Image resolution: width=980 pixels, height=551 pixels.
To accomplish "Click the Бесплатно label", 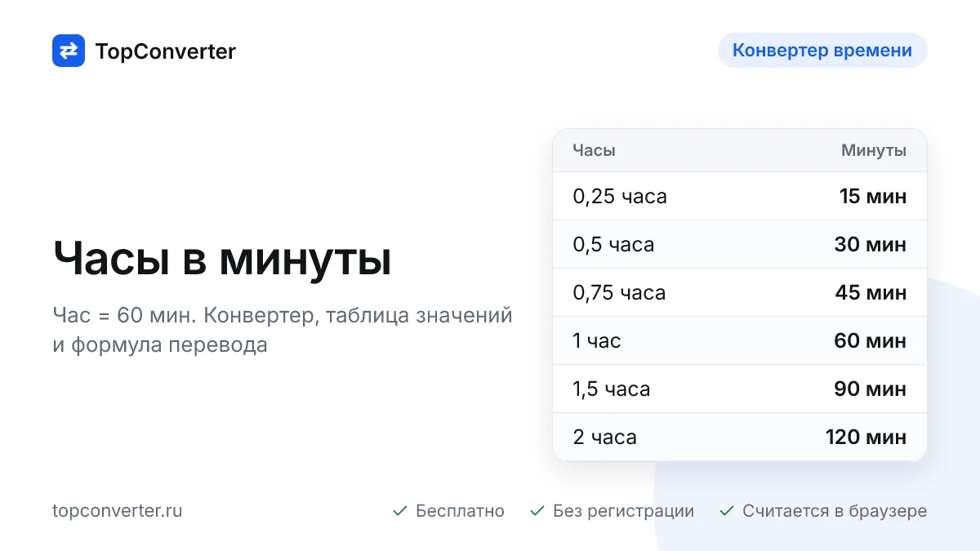I will point(460,511).
